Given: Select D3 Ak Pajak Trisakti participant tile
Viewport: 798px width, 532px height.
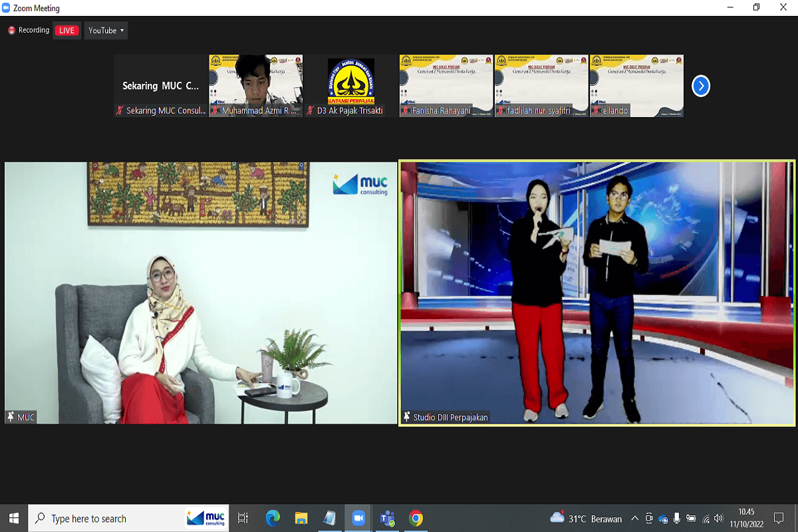Looking at the screenshot, I should [351, 86].
